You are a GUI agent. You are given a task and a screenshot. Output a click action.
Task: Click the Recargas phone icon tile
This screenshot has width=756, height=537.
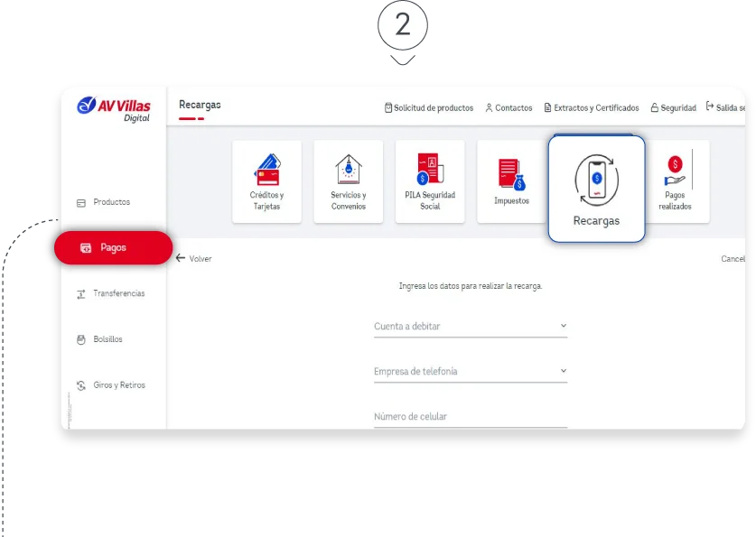(596, 189)
